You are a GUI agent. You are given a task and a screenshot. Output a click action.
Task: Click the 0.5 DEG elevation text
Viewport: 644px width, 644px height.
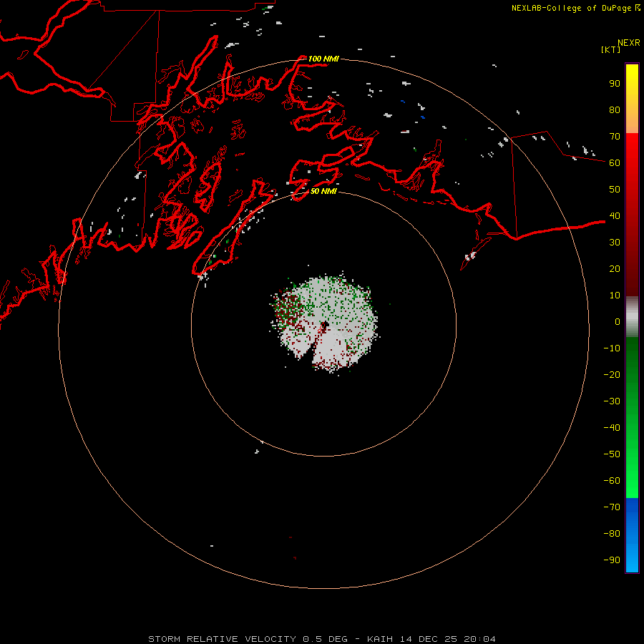(x=325, y=639)
